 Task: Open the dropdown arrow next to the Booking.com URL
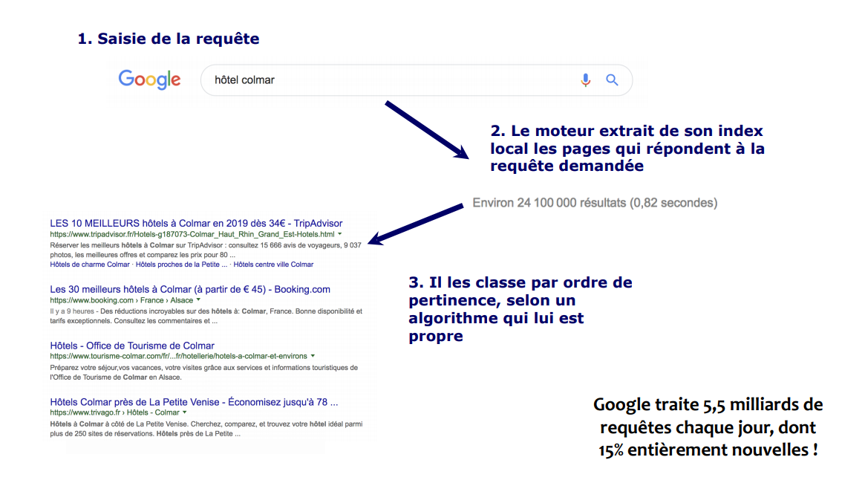click(198, 299)
